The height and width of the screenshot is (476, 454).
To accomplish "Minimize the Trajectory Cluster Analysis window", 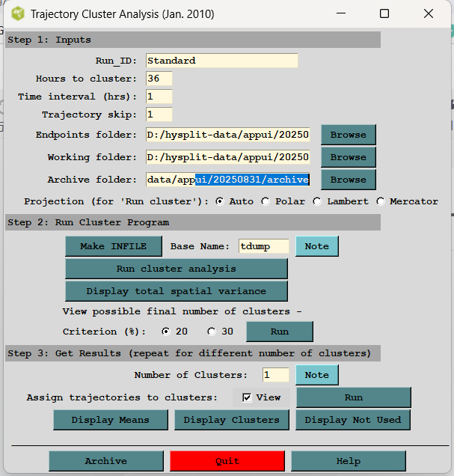I will pos(341,13).
